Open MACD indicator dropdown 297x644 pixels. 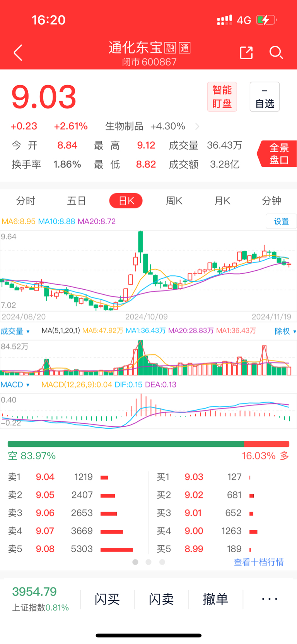tap(15, 385)
